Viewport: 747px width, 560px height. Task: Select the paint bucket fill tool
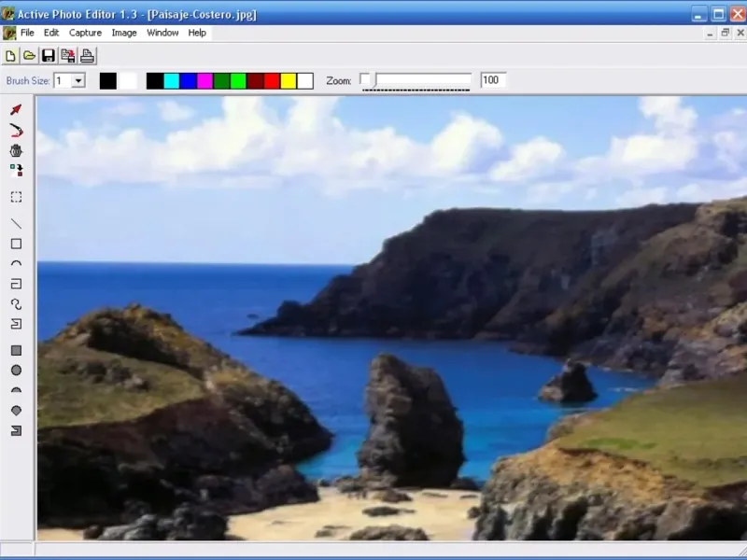(x=16, y=150)
